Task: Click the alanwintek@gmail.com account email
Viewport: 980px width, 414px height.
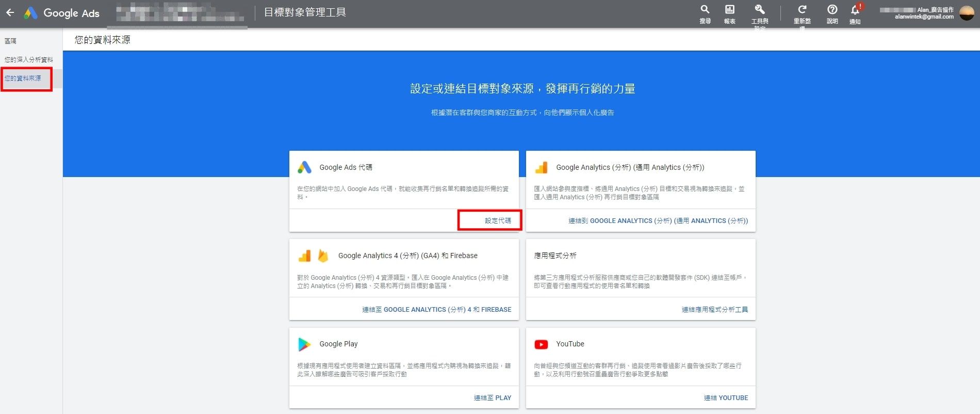Action: [x=924, y=17]
